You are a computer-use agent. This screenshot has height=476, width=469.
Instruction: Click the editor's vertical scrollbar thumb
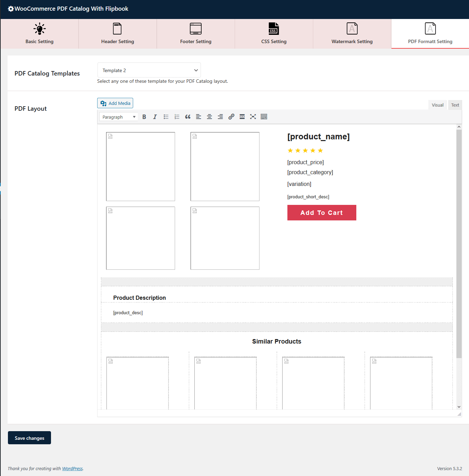tap(459, 244)
